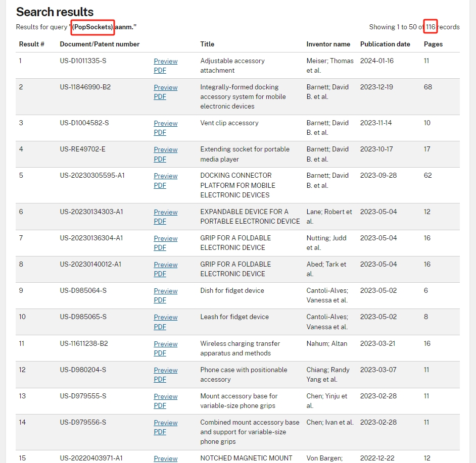
Task: Open PDF for Leash for fidget device
Action: (x=160, y=327)
